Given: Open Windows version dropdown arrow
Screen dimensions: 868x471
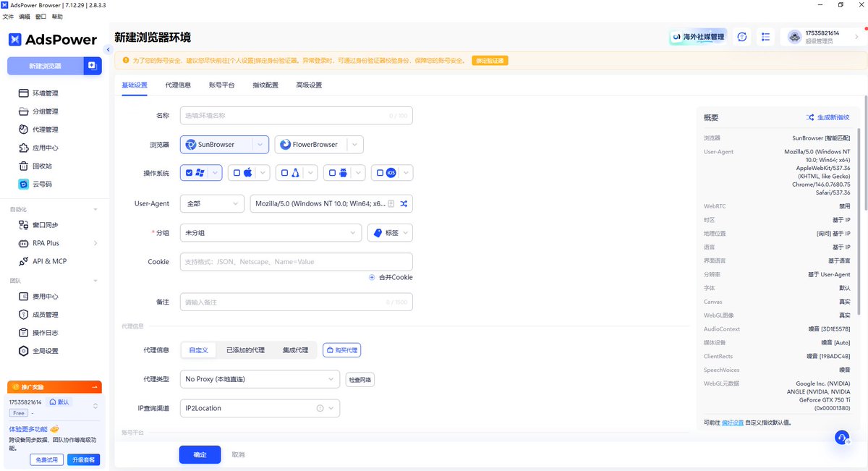Looking at the screenshot, I should pyautogui.click(x=215, y=173).
